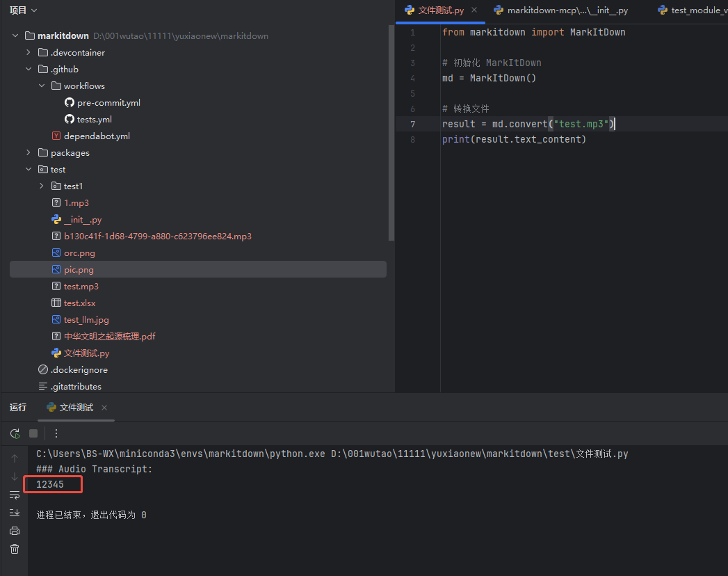The width and height of the screenshot is (728, 576).
Task: Click the markitdown root folder icon
Action: [x=30, y=35]
